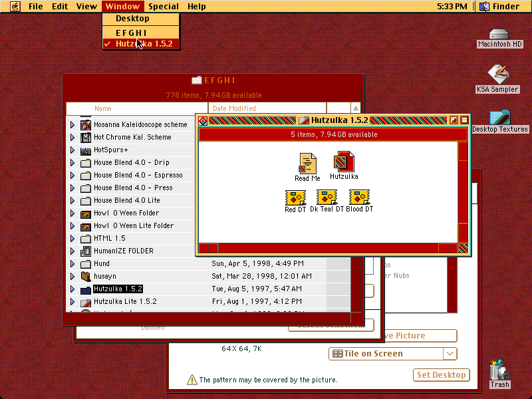Expand the Hund folder

(72, 263)
